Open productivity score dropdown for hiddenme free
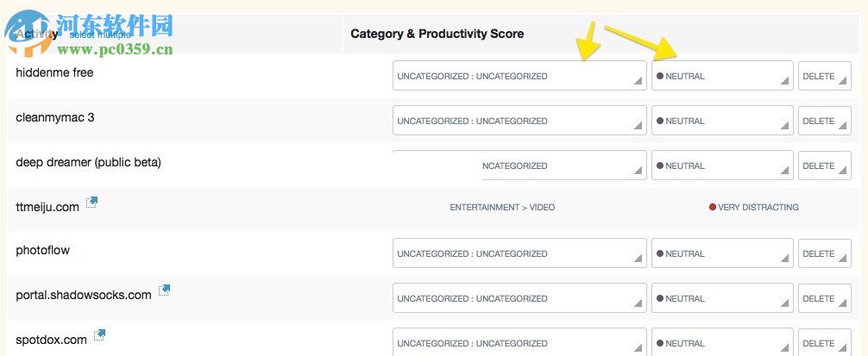 tap(721, 76)
